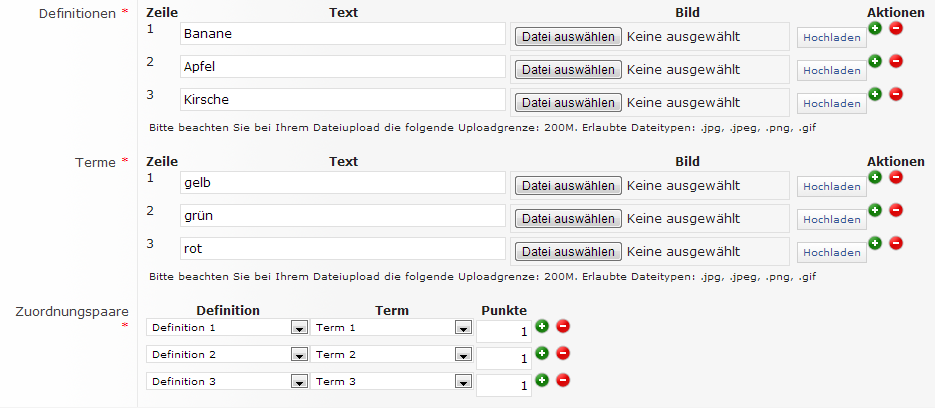Screen dimensions: 935x408
Task: Focus the Kirsche definition text field
Action: tap(342, 100)
